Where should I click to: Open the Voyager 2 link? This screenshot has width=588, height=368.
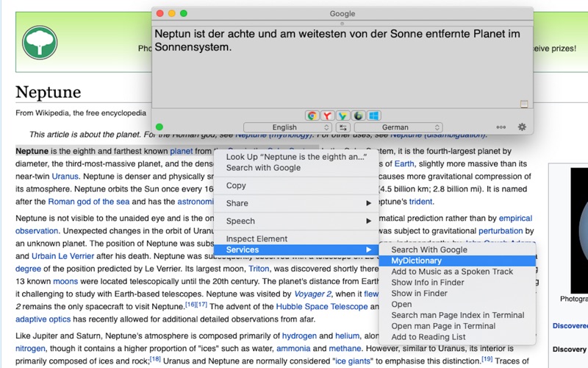click(312, 294)
